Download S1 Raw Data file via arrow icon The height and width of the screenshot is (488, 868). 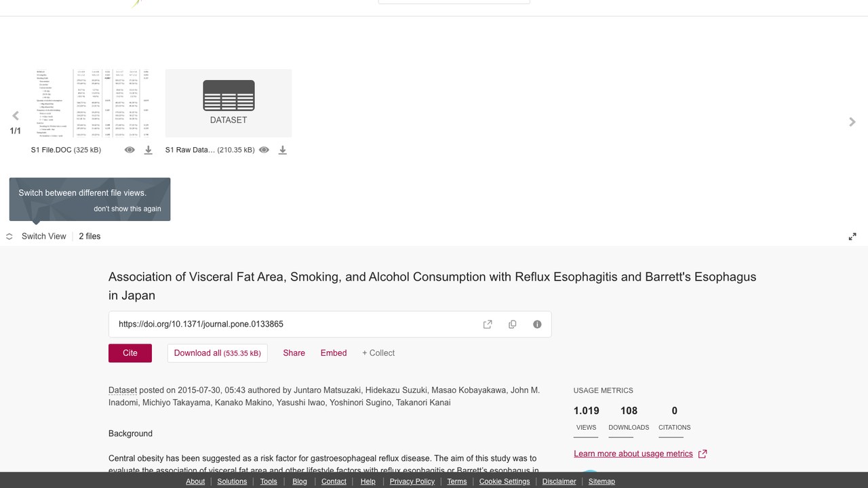pos(283,150)
